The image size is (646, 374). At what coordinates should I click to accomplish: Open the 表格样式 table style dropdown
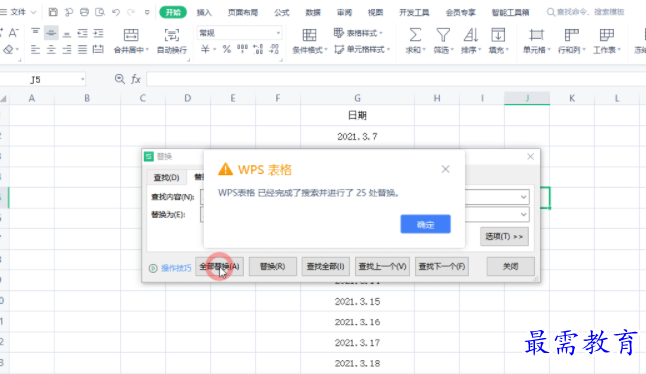pos(358,33)
